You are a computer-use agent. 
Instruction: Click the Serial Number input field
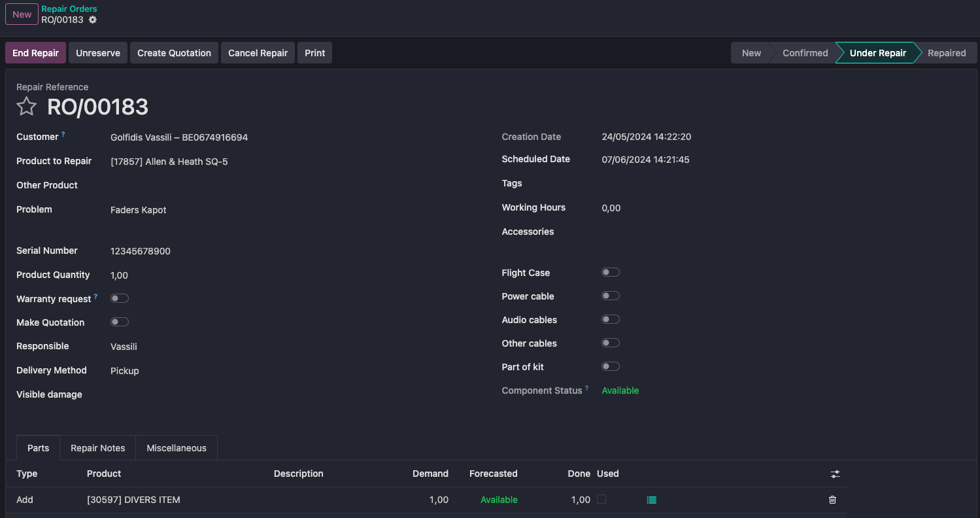[x=262, y=251]
